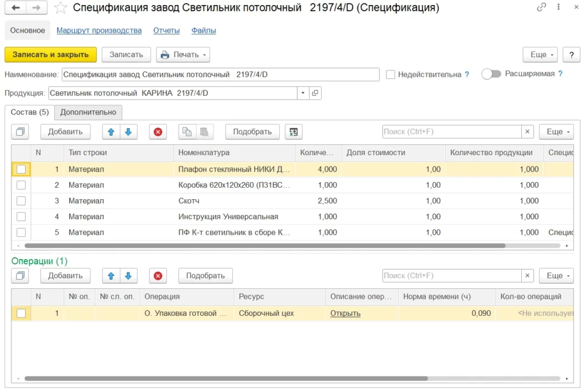
Task: Check row 4 Инструкция Универсальная checkbox
Action: coord(21,217)
